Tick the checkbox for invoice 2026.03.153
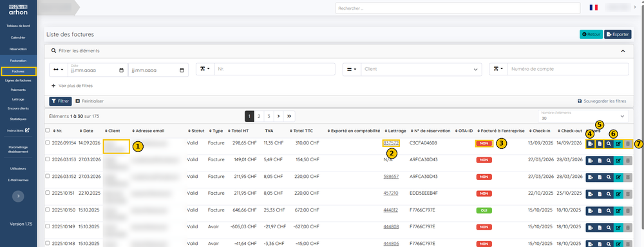Image resolution: width=644 pixels, height=247 pixels. coord(47,159)
